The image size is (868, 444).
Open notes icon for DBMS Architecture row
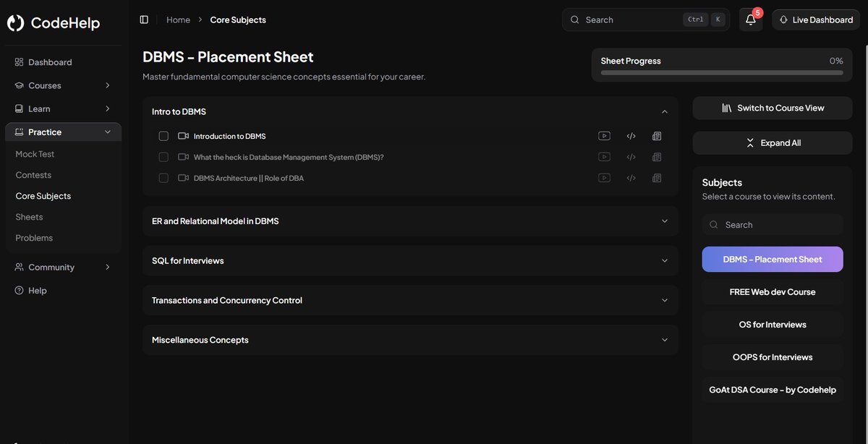tap(657, 178)
